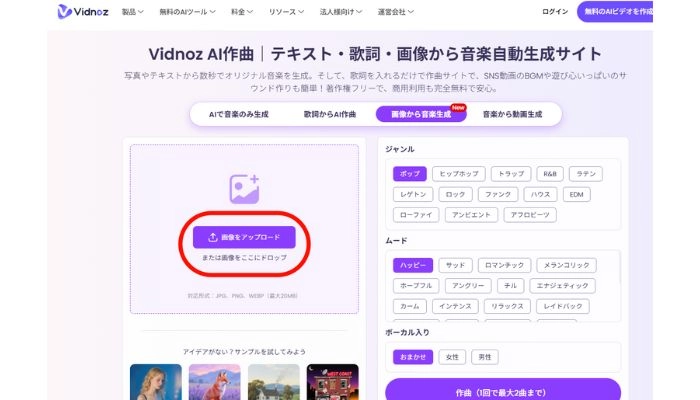The height and width of the screenshot is (400, 700).
Task: Click the 無料のAIビデオを作成 button
Action: pyautogui.click(x=615, y=12)
